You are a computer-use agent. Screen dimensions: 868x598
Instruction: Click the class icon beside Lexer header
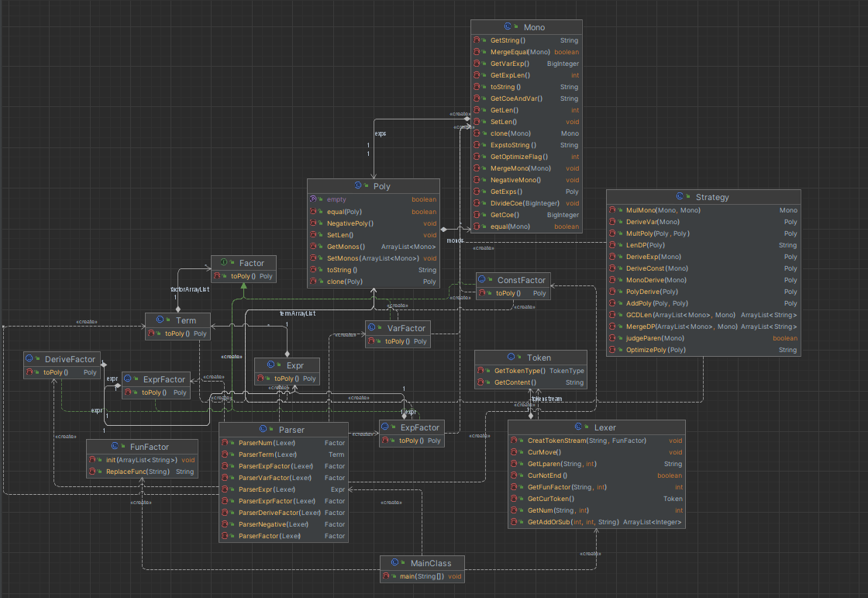(578, 427)
